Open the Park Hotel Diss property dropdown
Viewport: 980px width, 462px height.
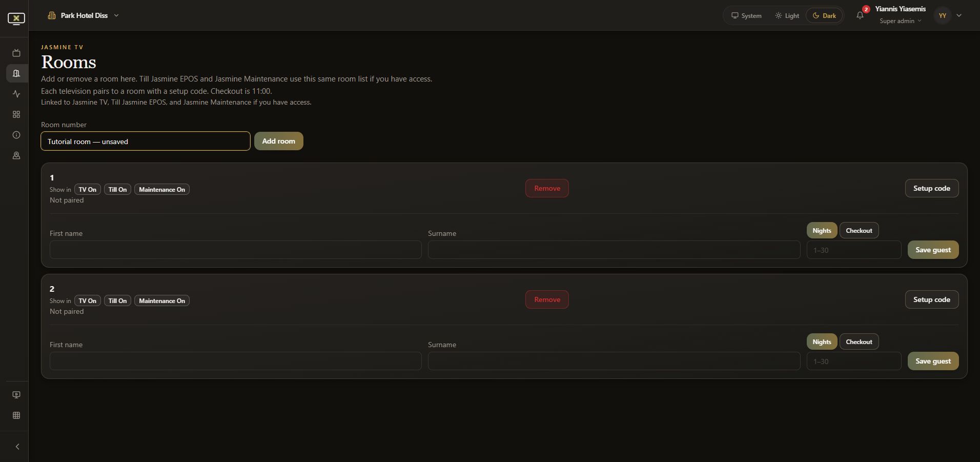(84, 15)
